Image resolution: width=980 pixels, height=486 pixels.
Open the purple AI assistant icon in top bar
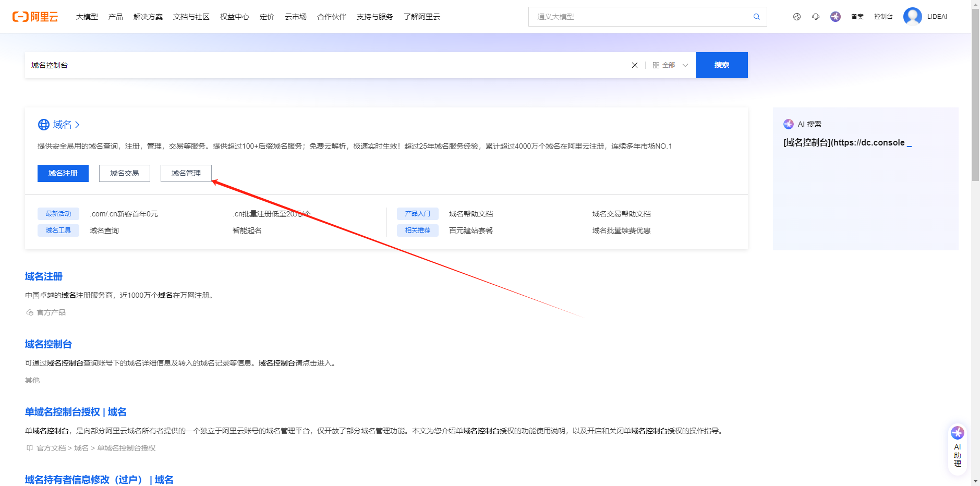pyautogui.click(x=835, y=16)
